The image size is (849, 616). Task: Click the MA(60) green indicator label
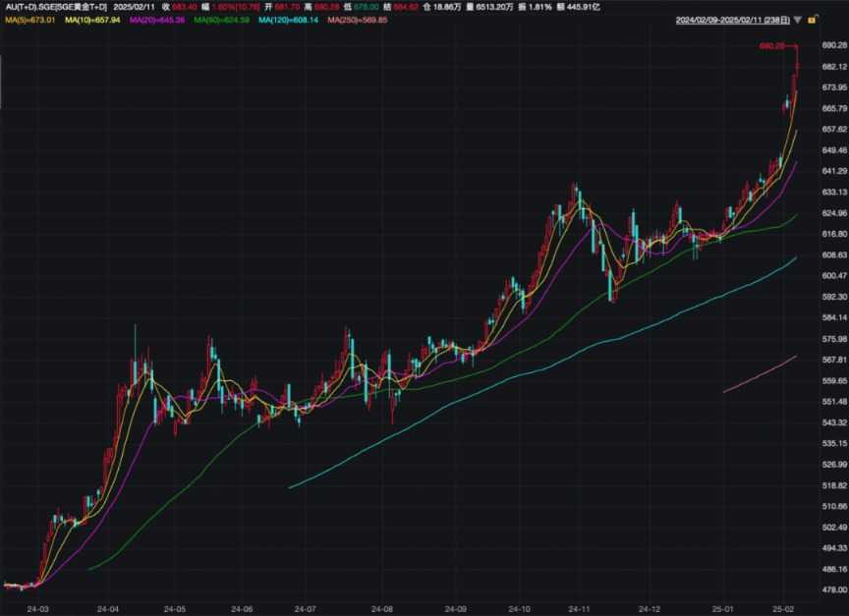(221, 19)
